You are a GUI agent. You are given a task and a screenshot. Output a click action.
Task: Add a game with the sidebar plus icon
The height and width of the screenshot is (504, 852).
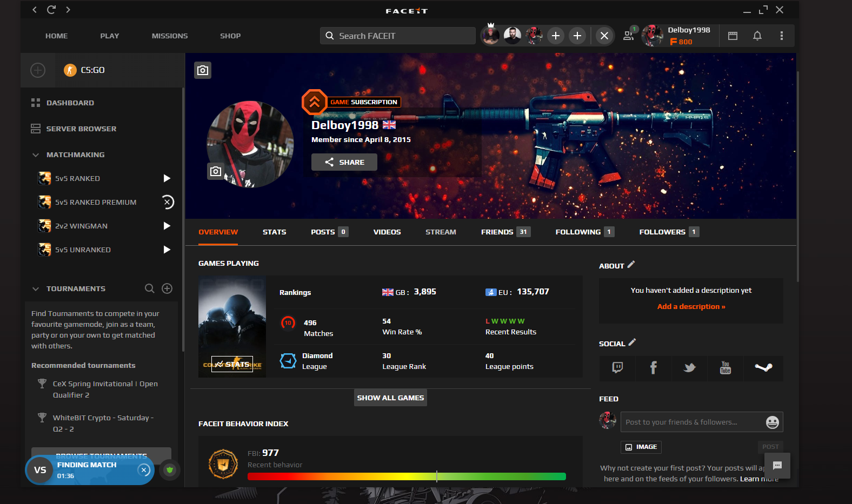click(38, 70)
